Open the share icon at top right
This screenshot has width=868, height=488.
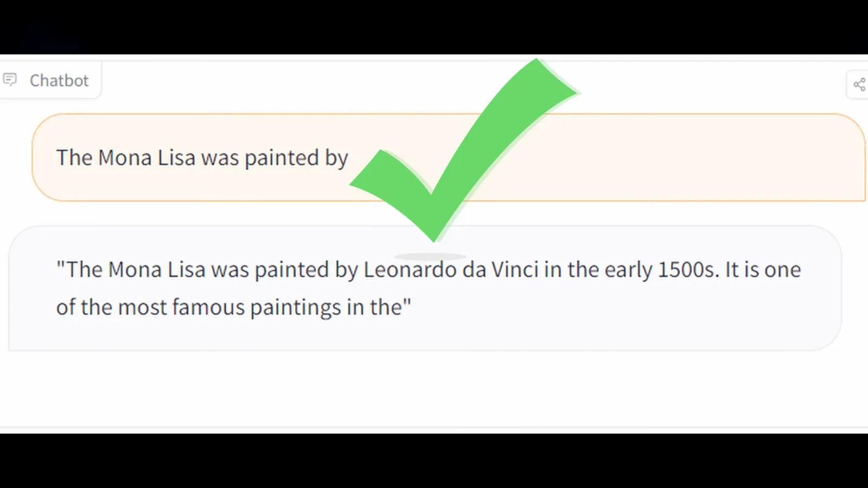[x=859, y=84]
